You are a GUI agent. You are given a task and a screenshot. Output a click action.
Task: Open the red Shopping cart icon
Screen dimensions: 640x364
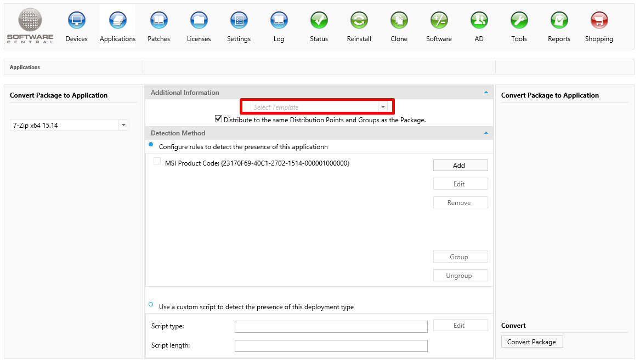click(x=599, y=21)
